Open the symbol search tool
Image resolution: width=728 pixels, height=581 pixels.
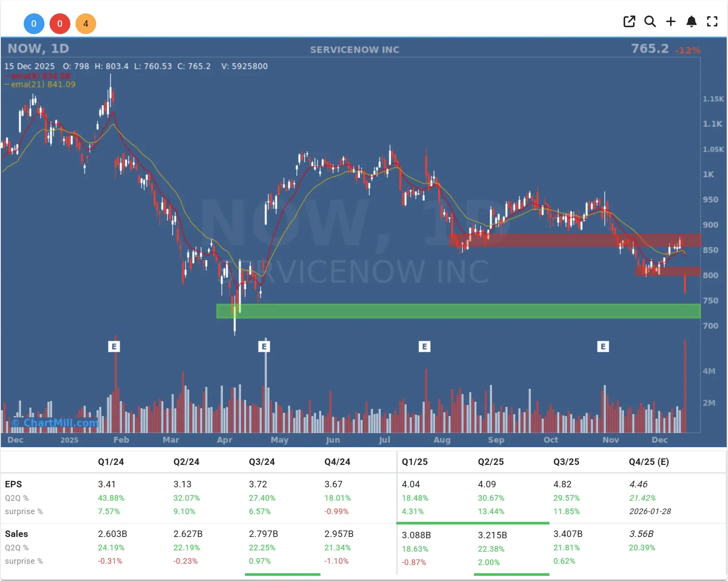pos(650,22)
